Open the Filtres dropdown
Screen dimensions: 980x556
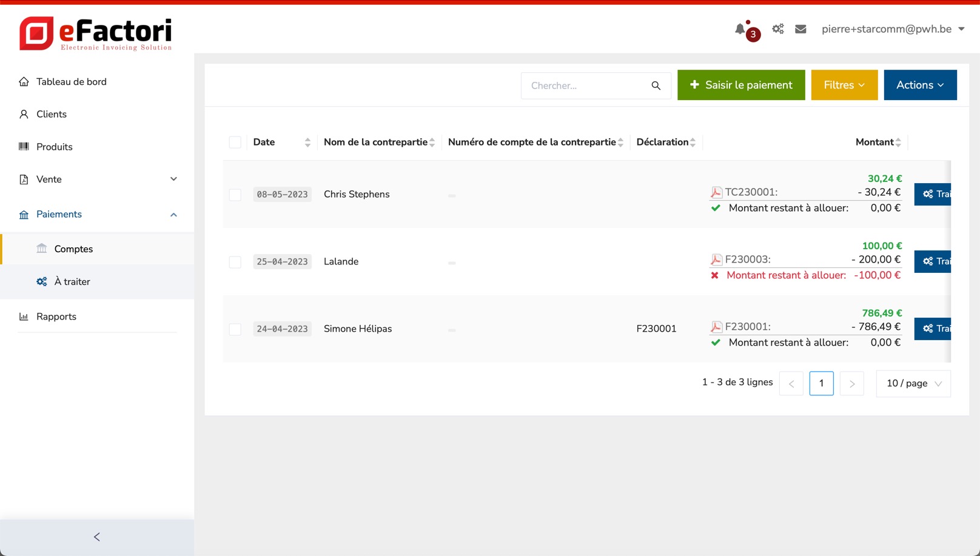[844, 85]
